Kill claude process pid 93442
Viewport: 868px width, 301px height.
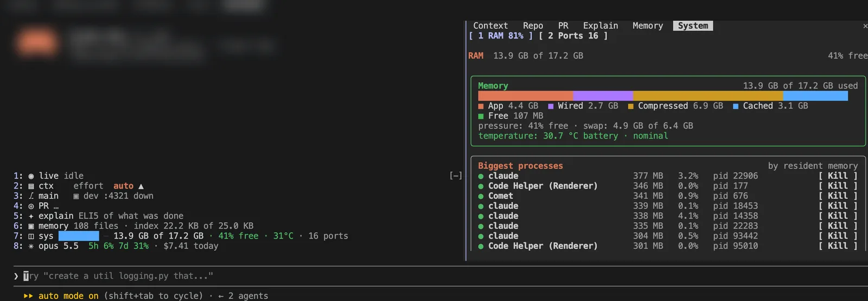click(838, 236)
